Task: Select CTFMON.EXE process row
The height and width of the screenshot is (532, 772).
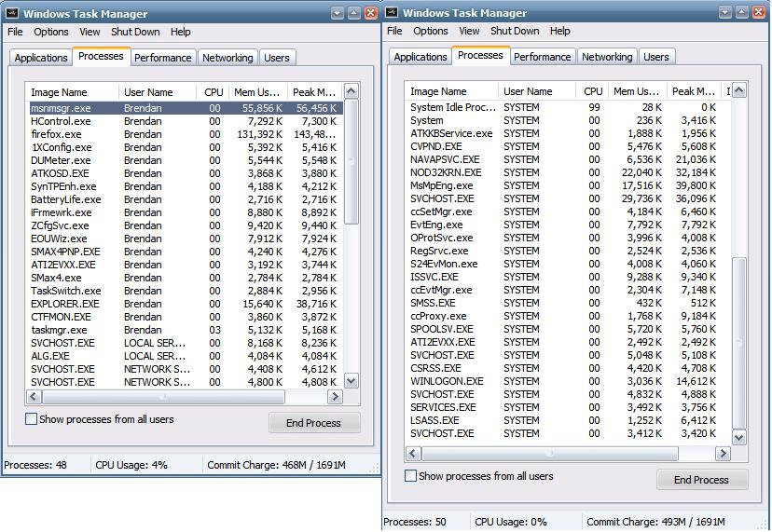Action: click(186, 317)
